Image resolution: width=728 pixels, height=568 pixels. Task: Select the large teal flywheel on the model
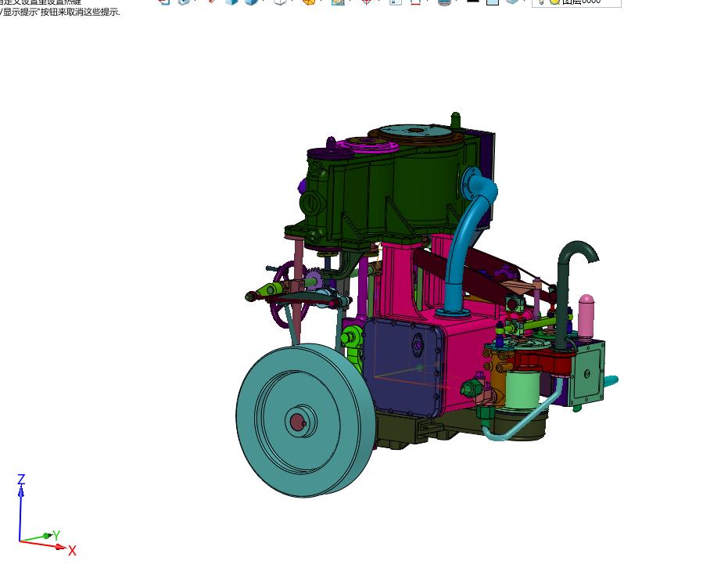click(306, 420)
